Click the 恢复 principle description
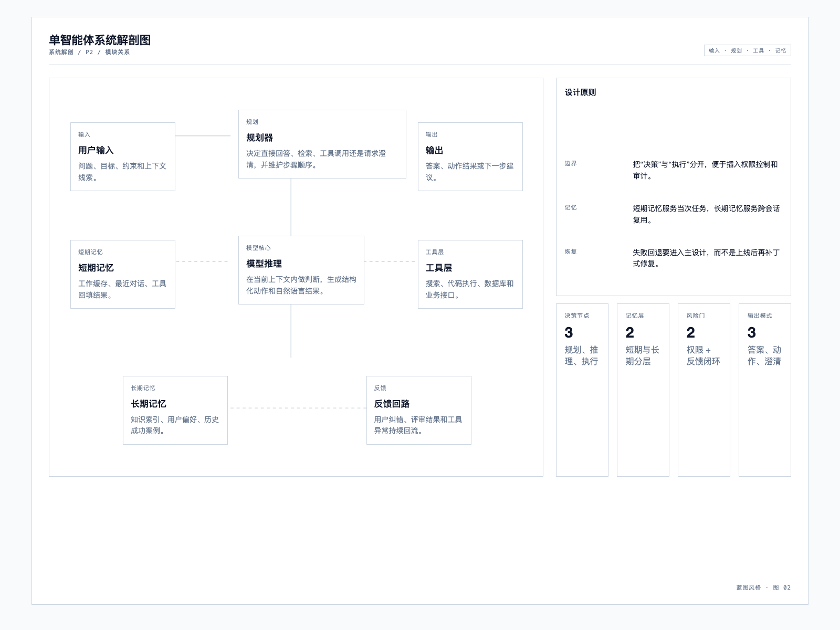This screenshot has height=630, width=840. (706, 258)
